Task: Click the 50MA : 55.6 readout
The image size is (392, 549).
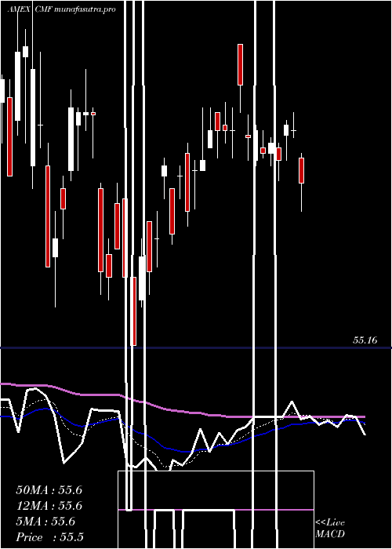Action: (49, 490)
